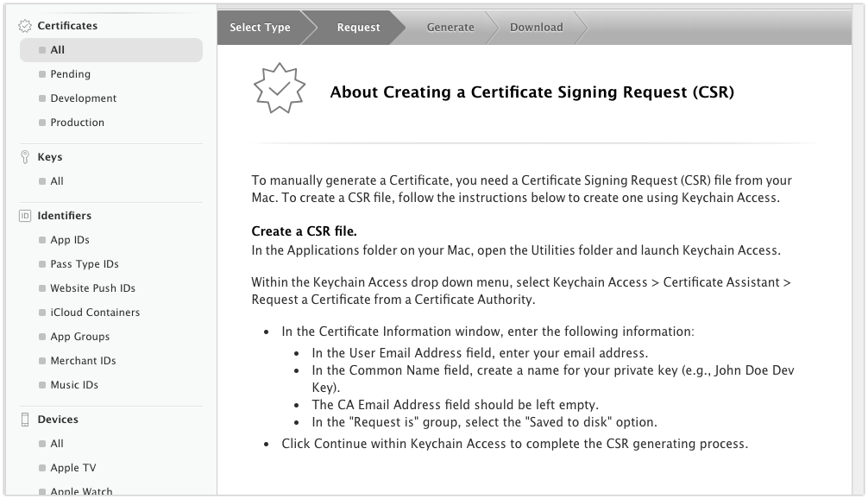
Task: Open Music IDs
Action: tap(74, 385)
